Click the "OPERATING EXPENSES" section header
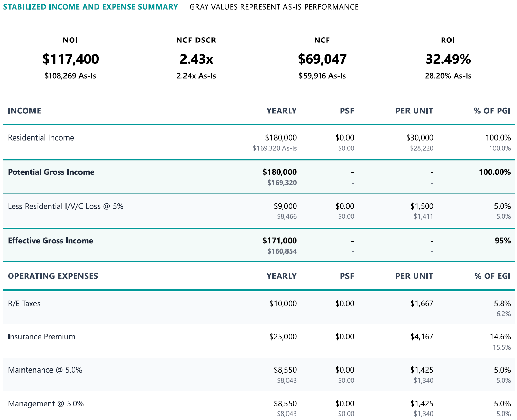 (53, 276)
